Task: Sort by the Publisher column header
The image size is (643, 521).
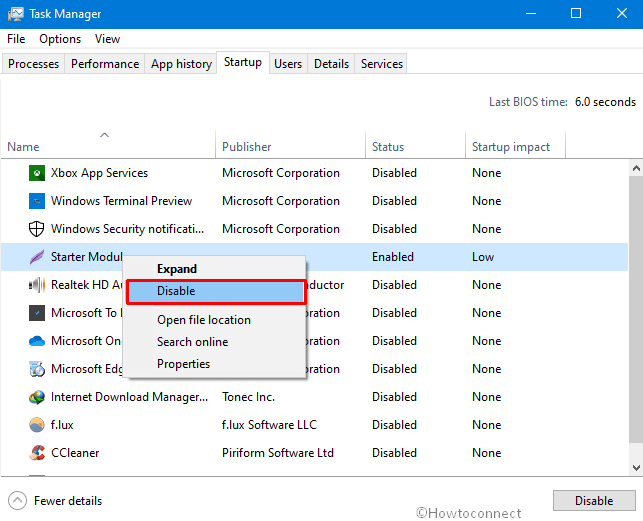Action: [290, 144]
